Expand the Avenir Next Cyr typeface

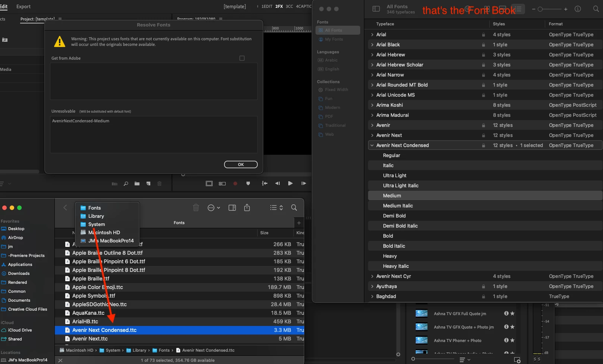[372, 276]
